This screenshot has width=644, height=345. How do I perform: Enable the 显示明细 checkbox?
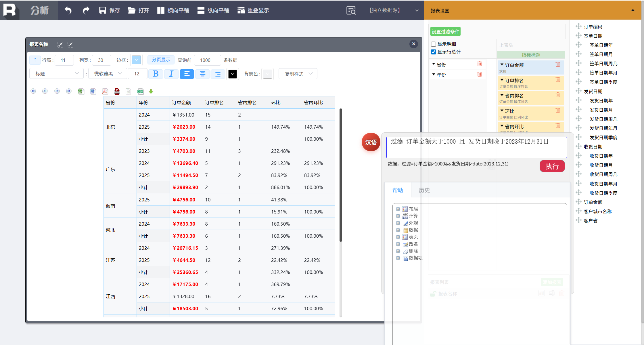pos(434,44)
